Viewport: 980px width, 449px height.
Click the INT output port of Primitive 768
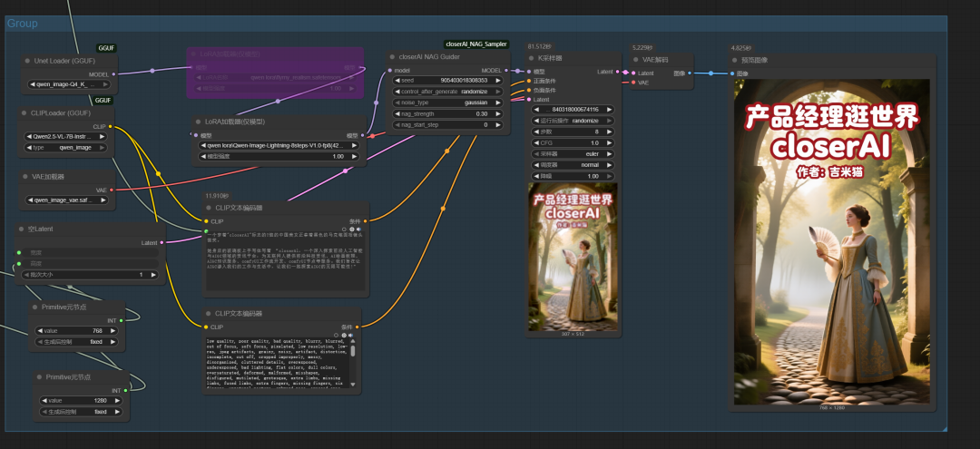[x=121, y=320]
